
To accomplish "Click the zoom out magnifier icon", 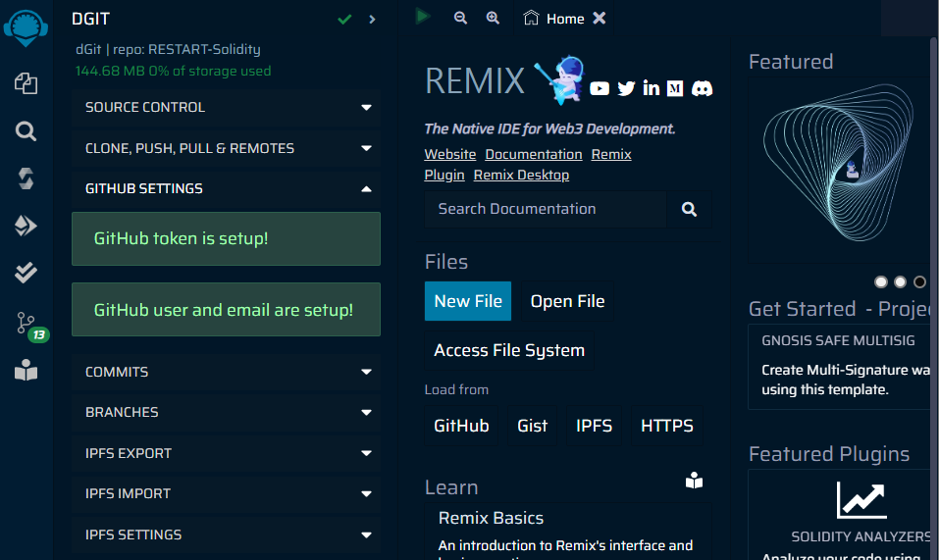I will pyautogui.click(x=460, y=18).
